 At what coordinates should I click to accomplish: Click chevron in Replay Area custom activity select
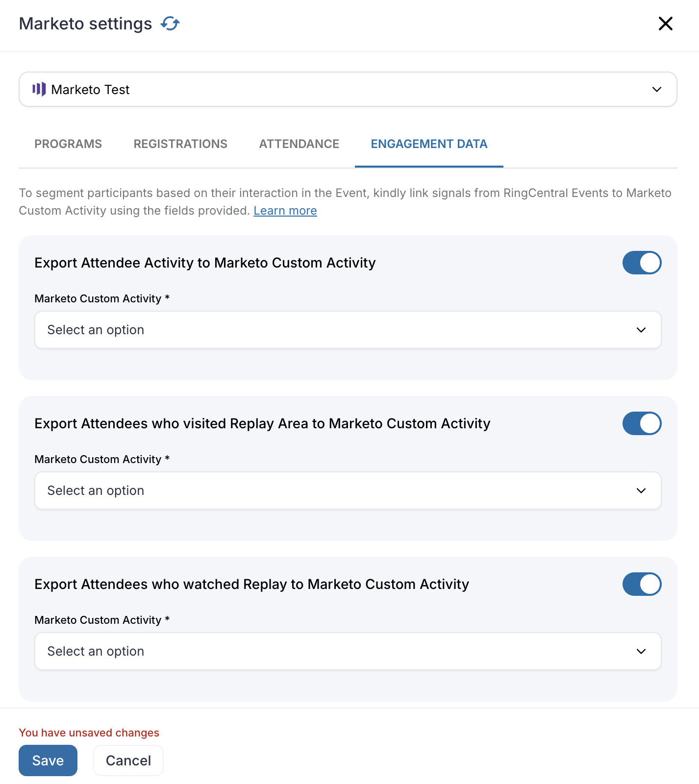pyautogui.click(x=641, y=490)
